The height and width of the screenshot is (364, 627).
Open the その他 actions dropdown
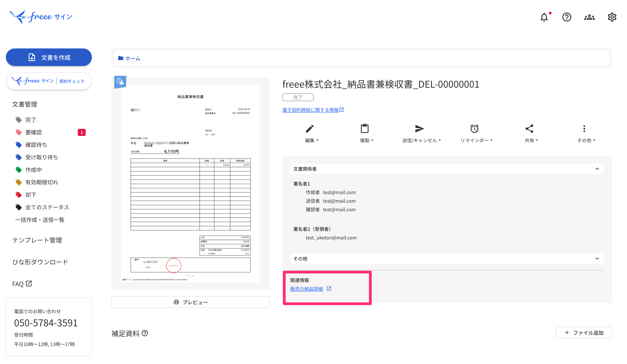pos(586,140)
